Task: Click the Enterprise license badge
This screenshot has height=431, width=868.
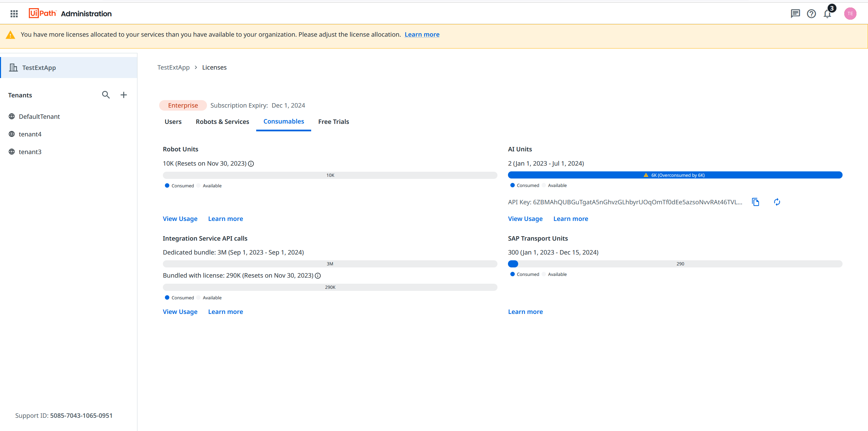Action: (x=183, y=106)
